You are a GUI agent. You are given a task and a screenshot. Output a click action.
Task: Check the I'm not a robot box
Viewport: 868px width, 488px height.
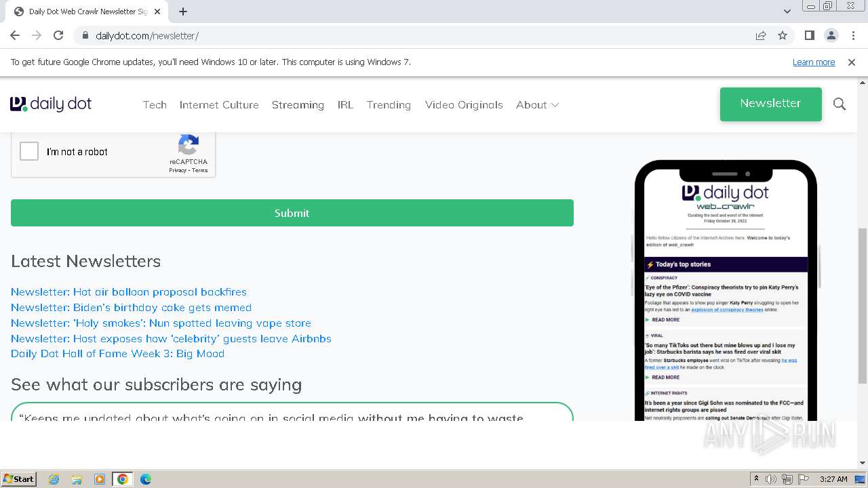click(x=29, y=151)
